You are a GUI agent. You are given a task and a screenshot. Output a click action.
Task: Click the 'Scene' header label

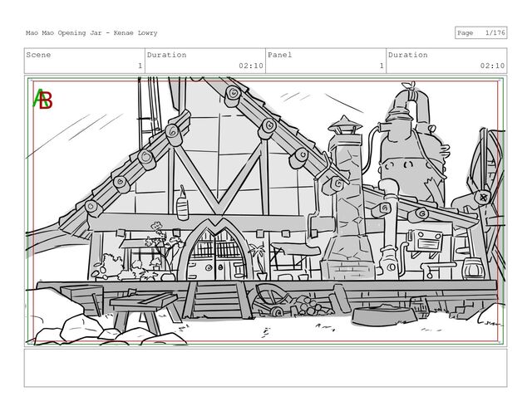38,55
